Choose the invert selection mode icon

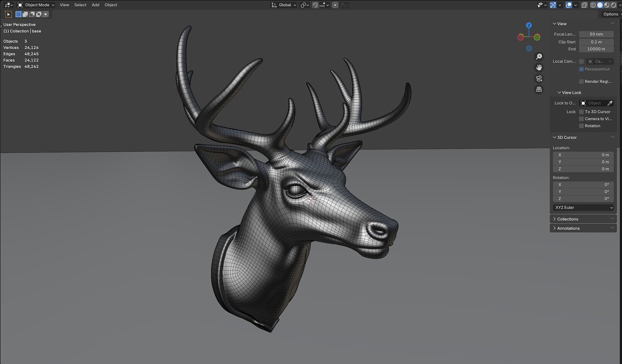(x=39, y=14)
